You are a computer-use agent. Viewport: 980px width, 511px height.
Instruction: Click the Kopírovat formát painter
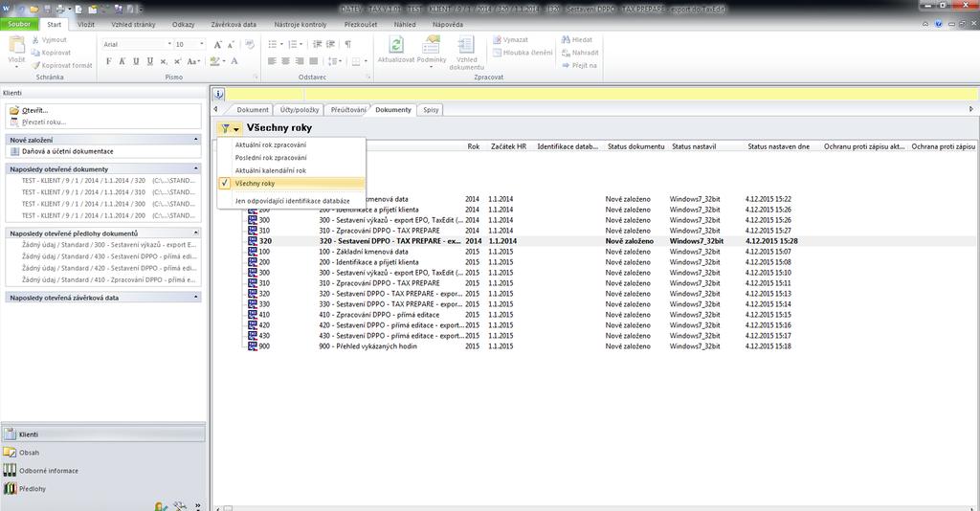pos(61,65)
